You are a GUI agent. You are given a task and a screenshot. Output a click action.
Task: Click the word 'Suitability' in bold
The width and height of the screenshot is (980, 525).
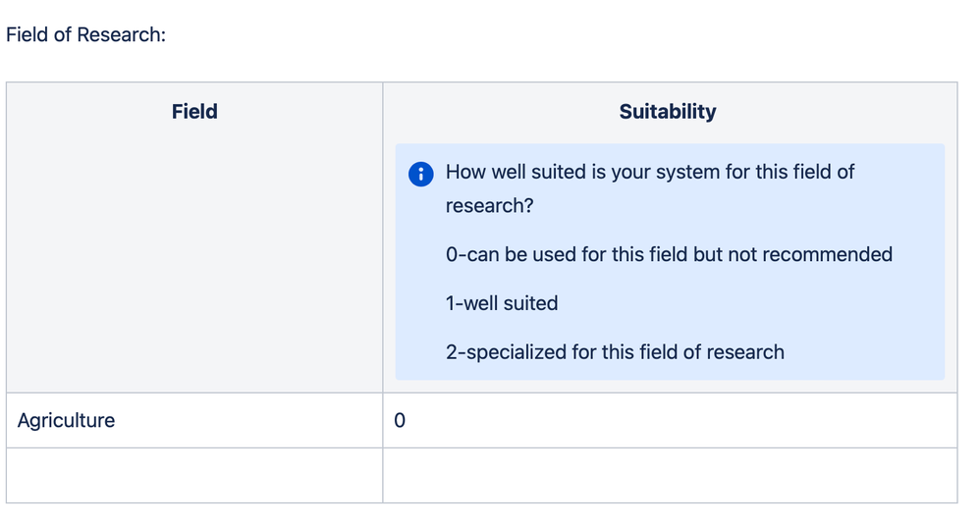pyautogui.click(x=668, y=111)
